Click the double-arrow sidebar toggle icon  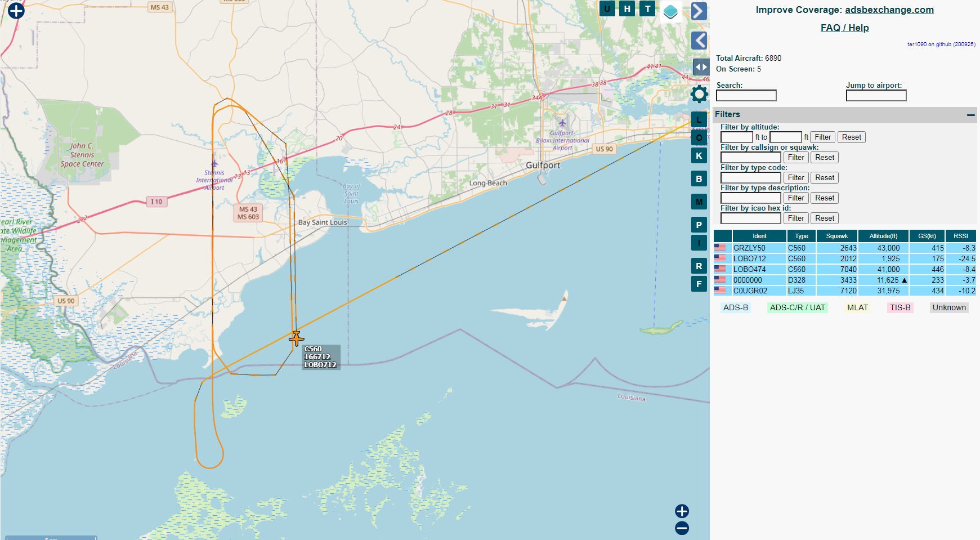[x=701, y=67]
